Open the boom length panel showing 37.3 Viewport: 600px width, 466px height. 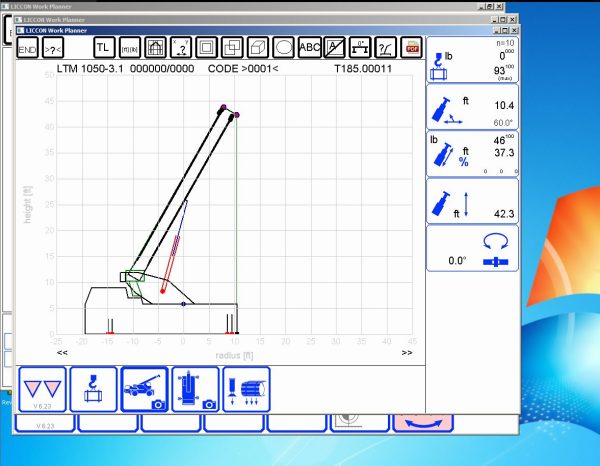coord(473,154)
